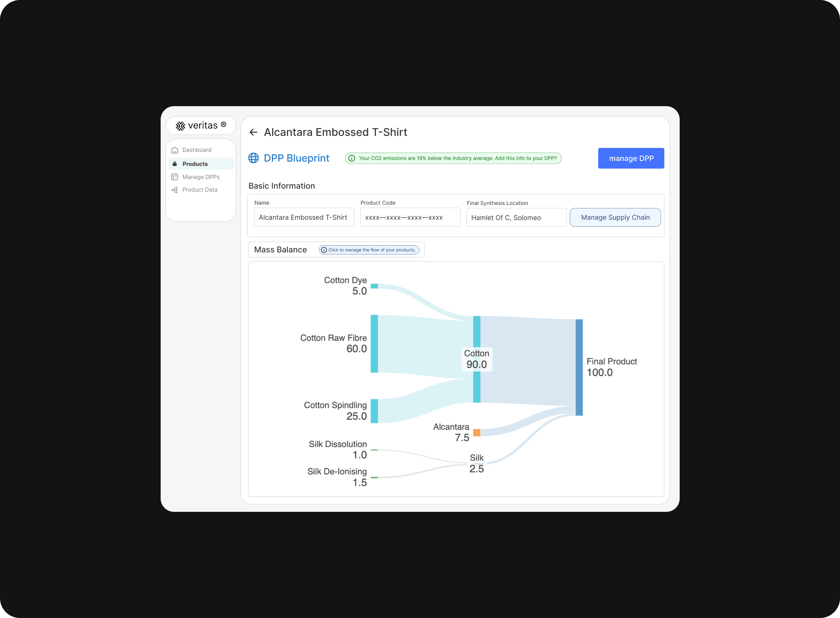Click the Final Product 100.0 label
This screenshot has width=840, height=618.
point(612,367)
